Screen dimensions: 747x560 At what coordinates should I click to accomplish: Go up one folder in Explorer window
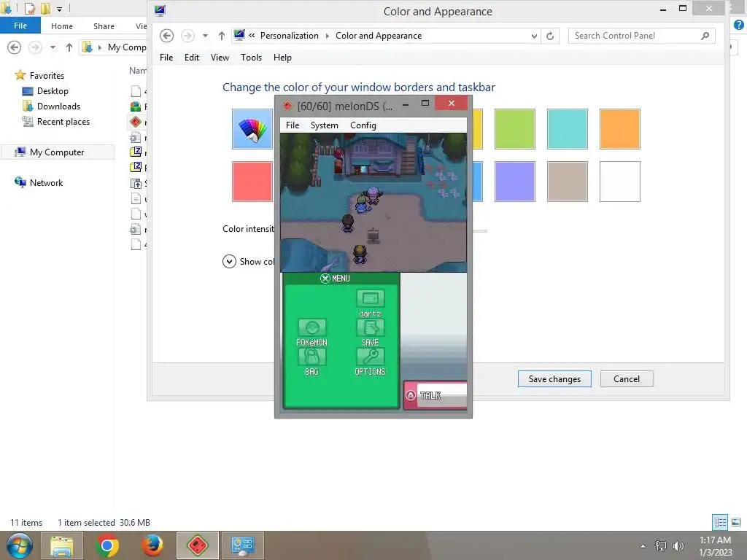[69, 47]
